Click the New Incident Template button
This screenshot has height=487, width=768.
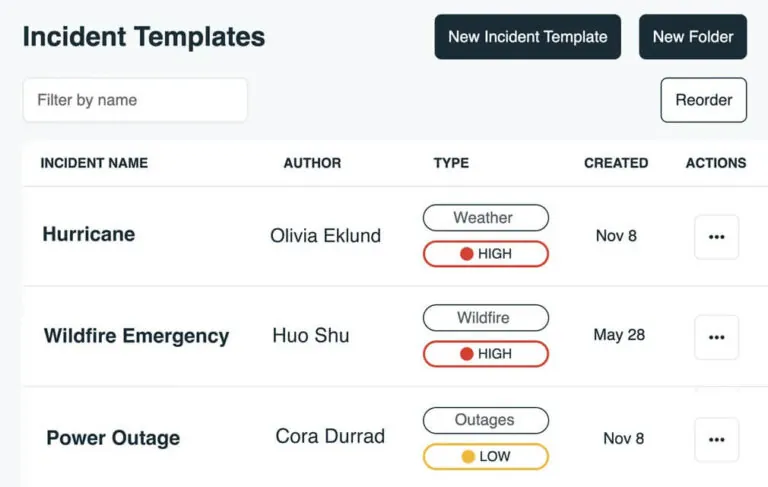527,37
